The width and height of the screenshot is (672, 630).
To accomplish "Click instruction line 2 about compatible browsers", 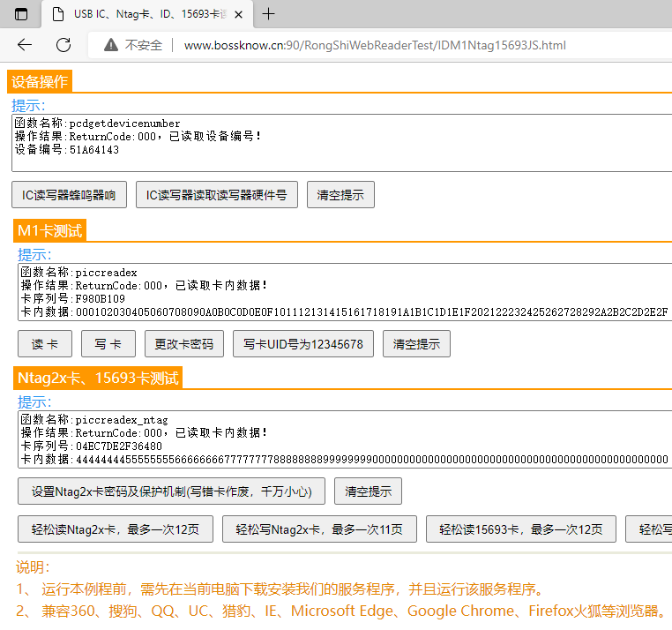I will click(x=341, y=611).
